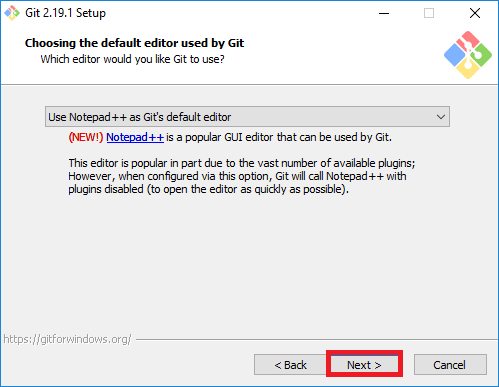Click the dropdown chevron arrow

[441, 117]
